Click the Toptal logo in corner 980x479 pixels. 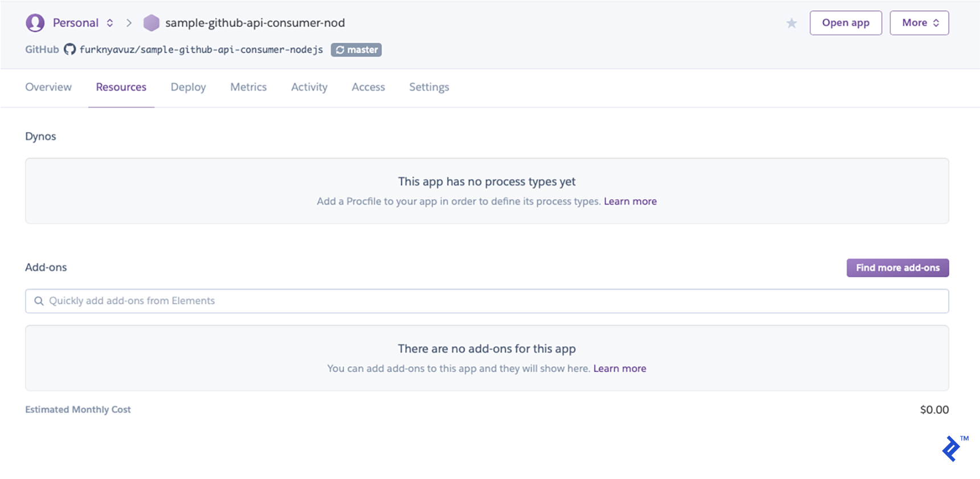point(952,449)
